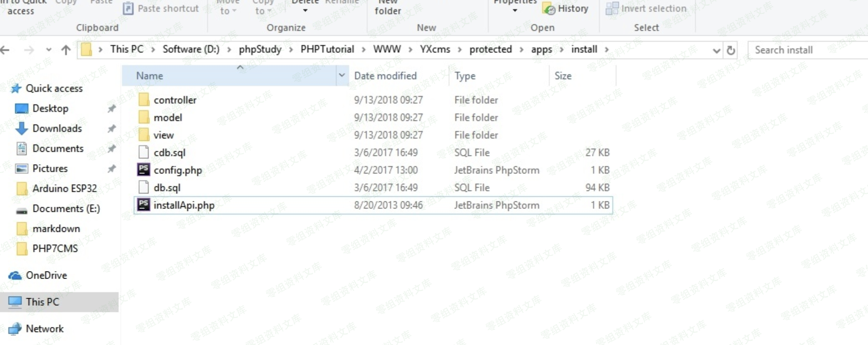Open Downloads in Quick access
Viewport: 868px width, 345px height.
pyautogui.click(x=57, y=128)
